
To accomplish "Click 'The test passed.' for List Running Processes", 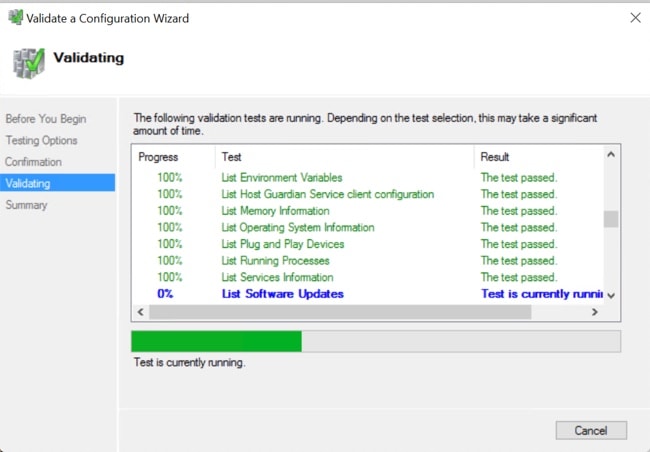I will tap(519, 260).
